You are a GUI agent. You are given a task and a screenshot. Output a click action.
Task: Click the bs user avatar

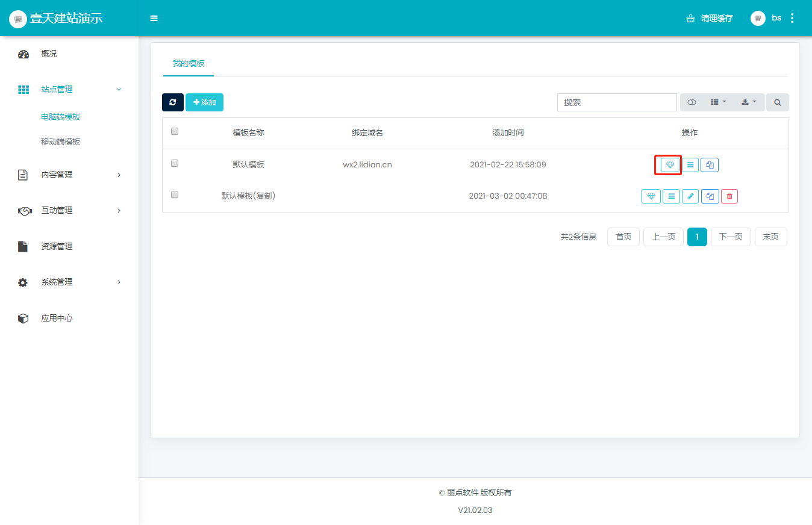click(x=758, y=18)
